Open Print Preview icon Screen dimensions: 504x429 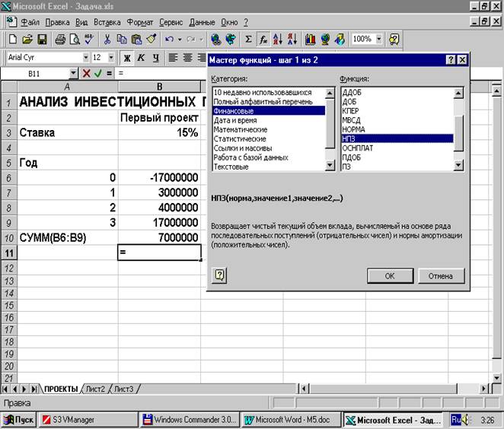75,40
